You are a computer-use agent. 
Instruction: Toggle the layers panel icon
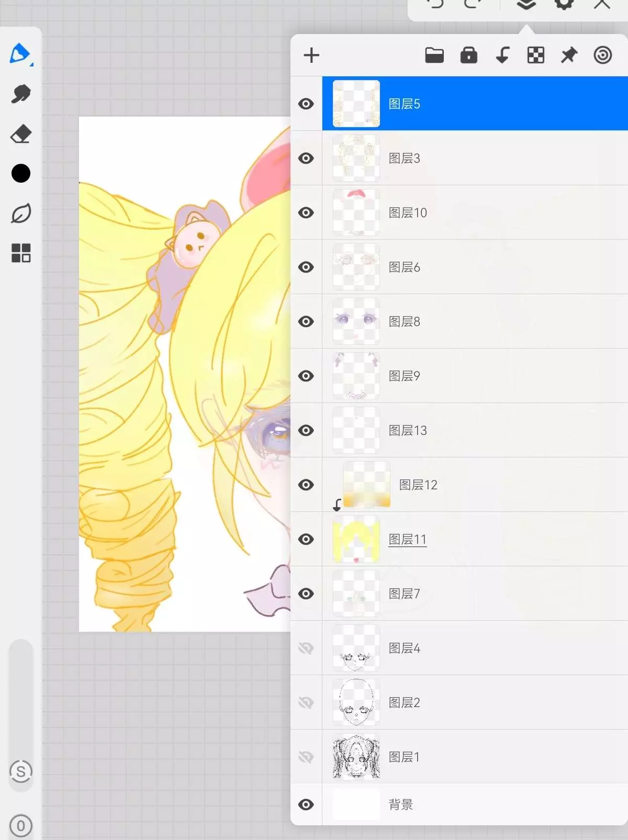[x=526, y=4]
